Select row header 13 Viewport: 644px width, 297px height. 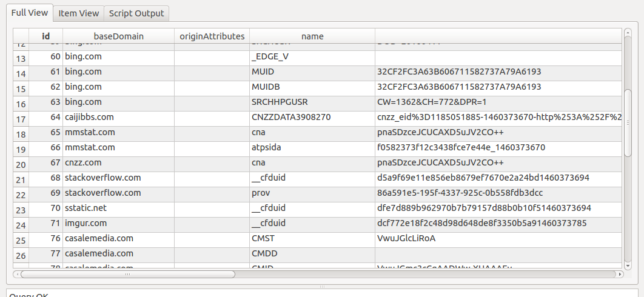pyautogui.click(x=21, y=58)
